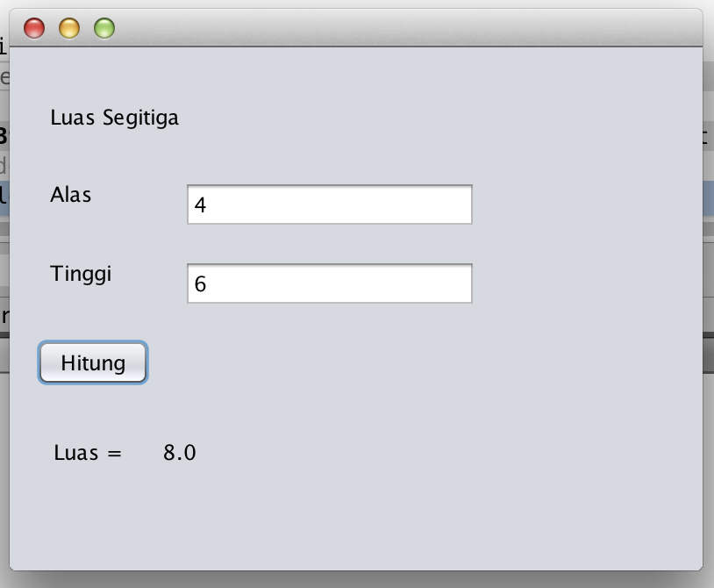Click the 8.0 result value
The height and width of the screenshot is (588, 714).
tap(181, 453)
